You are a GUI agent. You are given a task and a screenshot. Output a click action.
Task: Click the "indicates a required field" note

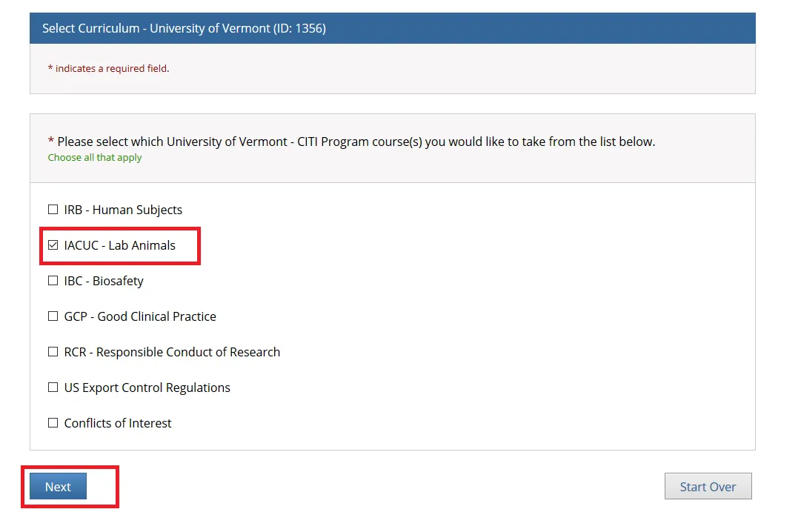click(x=112, y=68)
